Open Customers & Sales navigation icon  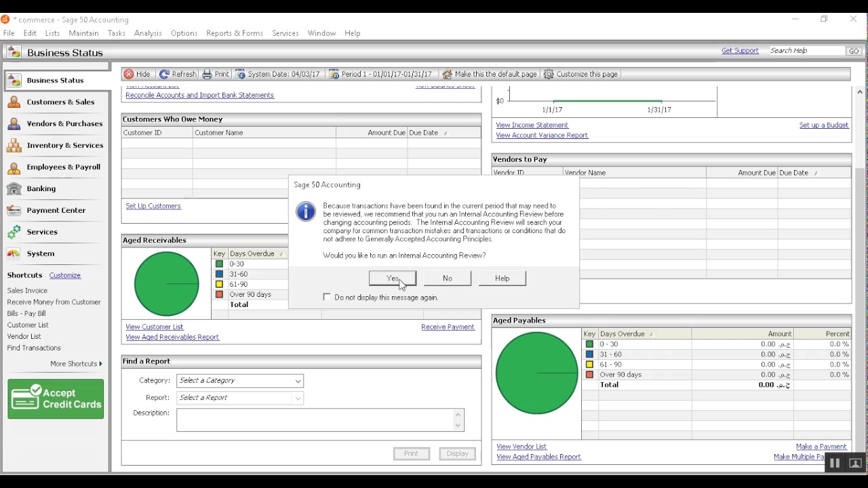[x=14, y=102]
